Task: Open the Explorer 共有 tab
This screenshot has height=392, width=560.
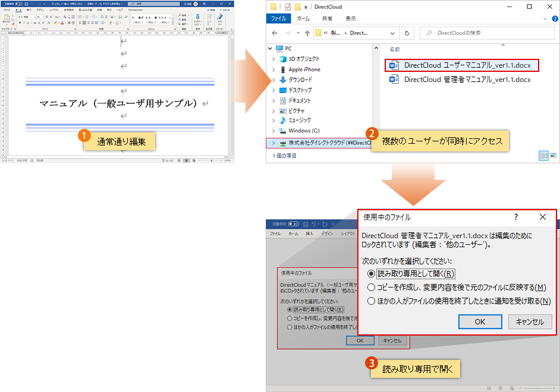Action: [327, 18]
